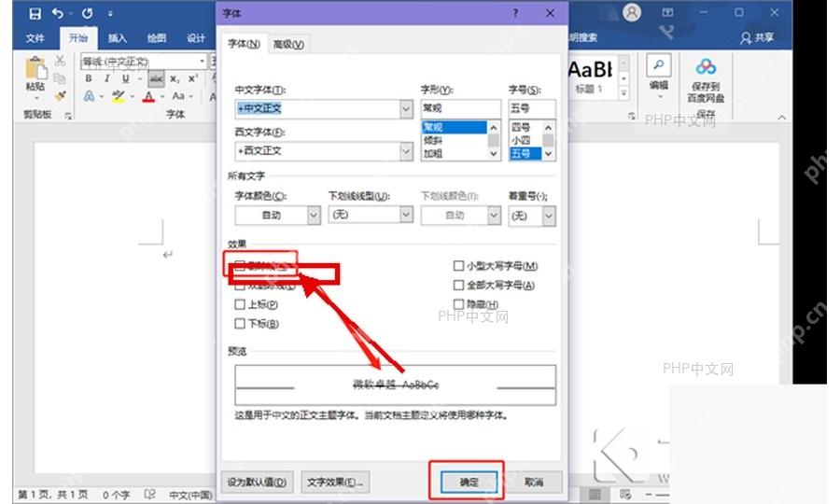
Task: Click the dialog help question mark
Action: pyautogui.click(x=515, y=13)
